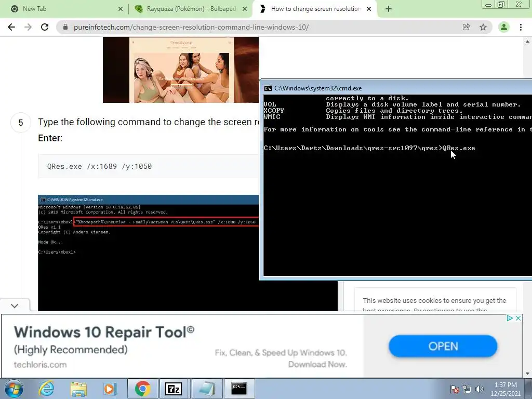Collapse the bottom ad with chevron
Screen dimensions: 532x399
point(15,305)
